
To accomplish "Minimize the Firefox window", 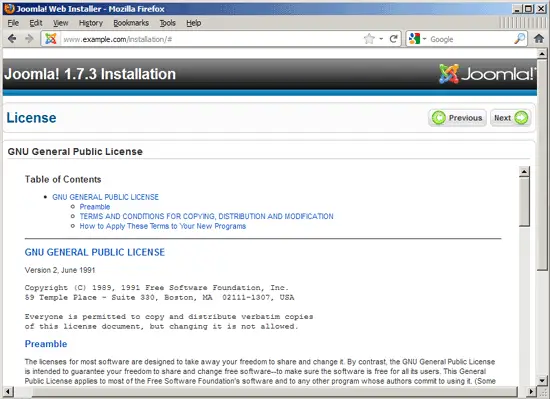I will (x=516, y=9).
